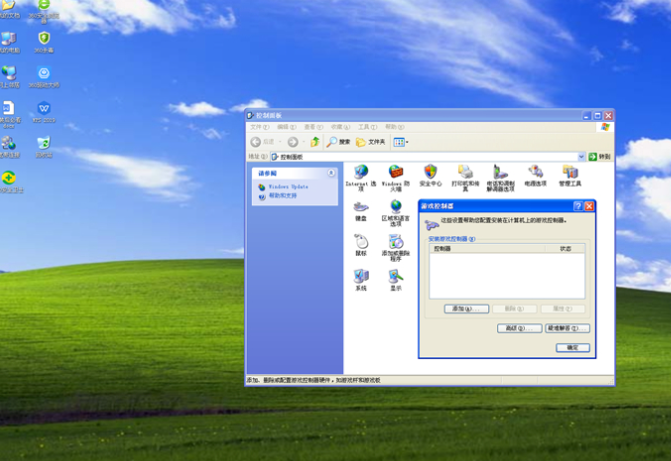This screenshot has height=461, width=671.
Task: Open the docx document desktop icon
Action: (x=9, y=114)
